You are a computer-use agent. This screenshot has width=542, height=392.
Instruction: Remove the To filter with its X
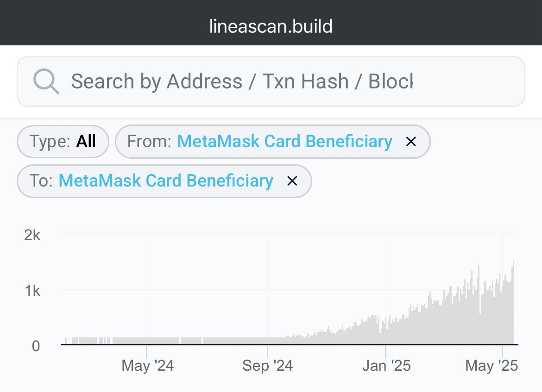pos(292,181)
